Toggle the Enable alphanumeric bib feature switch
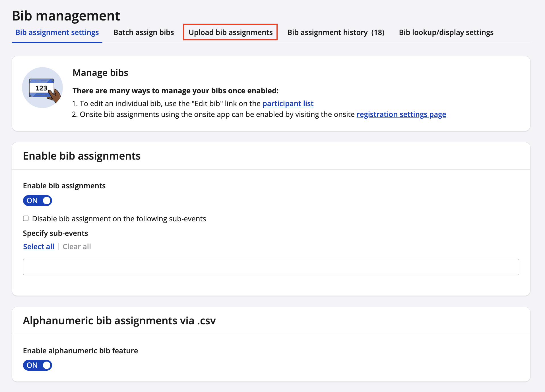 click(38, 365)
